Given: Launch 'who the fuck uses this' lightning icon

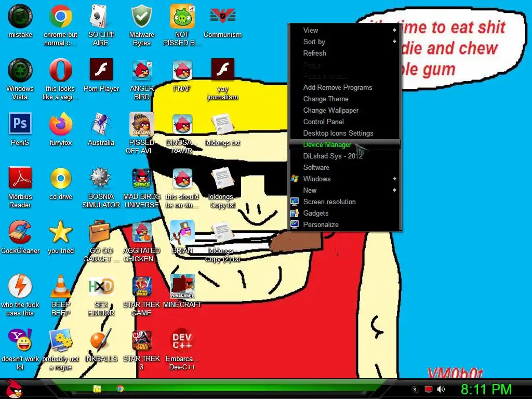Looking at the screenshot, I should pos(20,286).
